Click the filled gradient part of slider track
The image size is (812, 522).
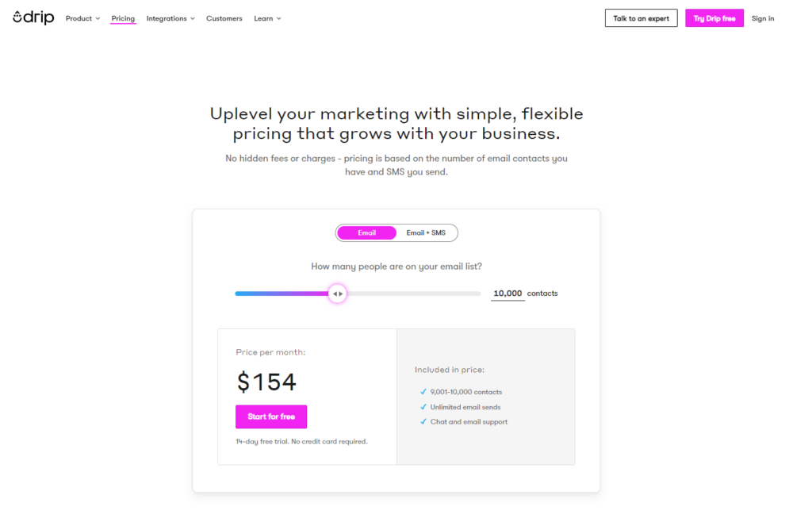(x=282, y=294)
